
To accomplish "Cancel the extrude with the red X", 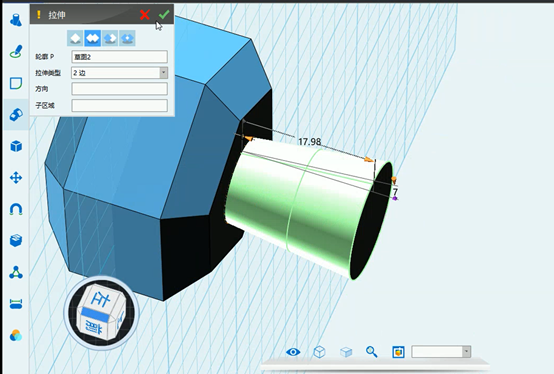I will coord(145,15).
